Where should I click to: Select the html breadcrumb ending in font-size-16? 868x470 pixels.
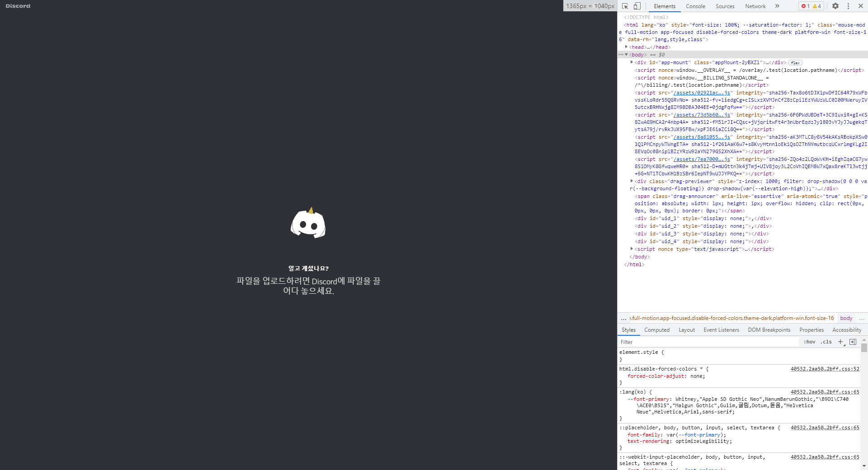731,318
